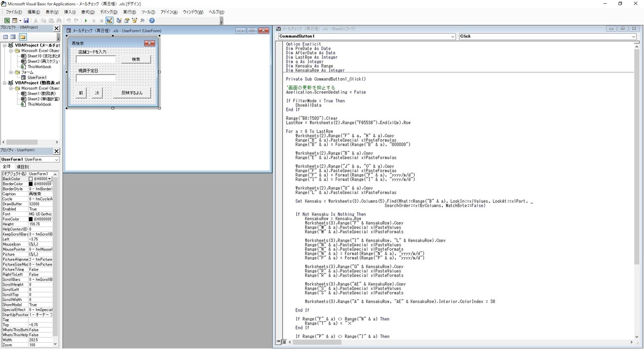Click Full Module View icon at code window bottom
Image resolution: width=644 pixels, height=349 pixels.
coord(284,342)
